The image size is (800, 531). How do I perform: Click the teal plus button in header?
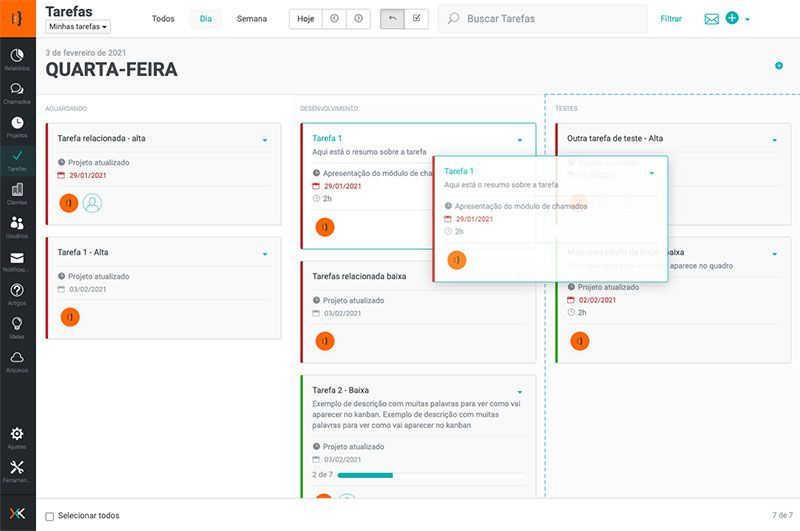[732, 18]
